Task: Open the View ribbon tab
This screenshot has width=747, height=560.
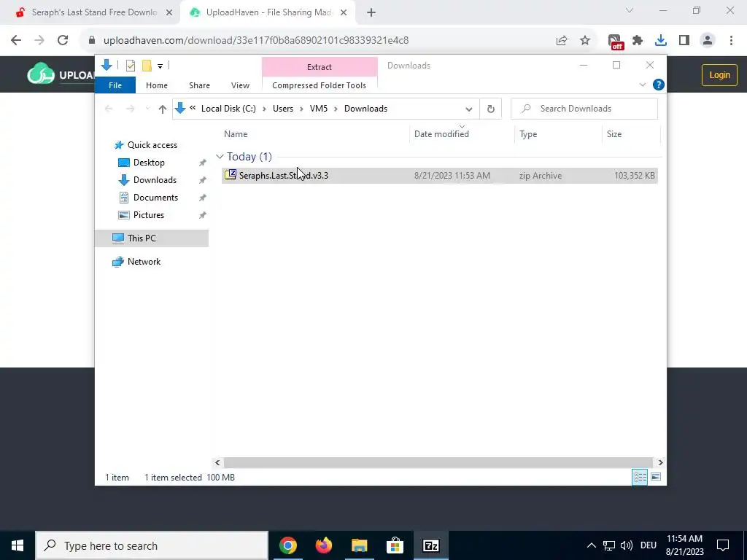Action: click(x=240, y=85)
